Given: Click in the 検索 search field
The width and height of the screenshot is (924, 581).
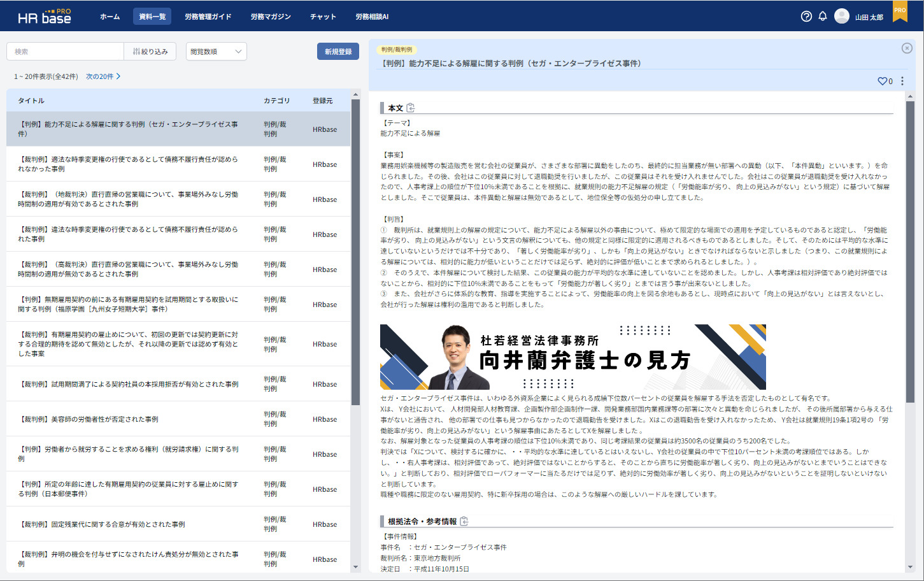Looking at the screenshot, I should (x=65, y=52).
